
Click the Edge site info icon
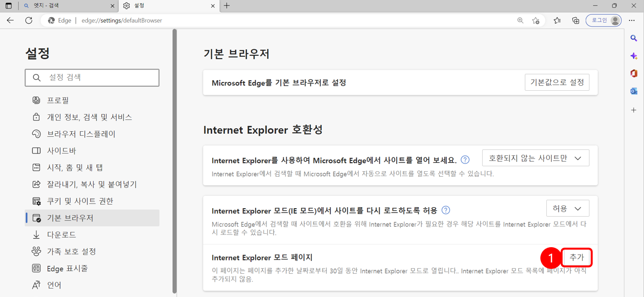coord(60,20)
